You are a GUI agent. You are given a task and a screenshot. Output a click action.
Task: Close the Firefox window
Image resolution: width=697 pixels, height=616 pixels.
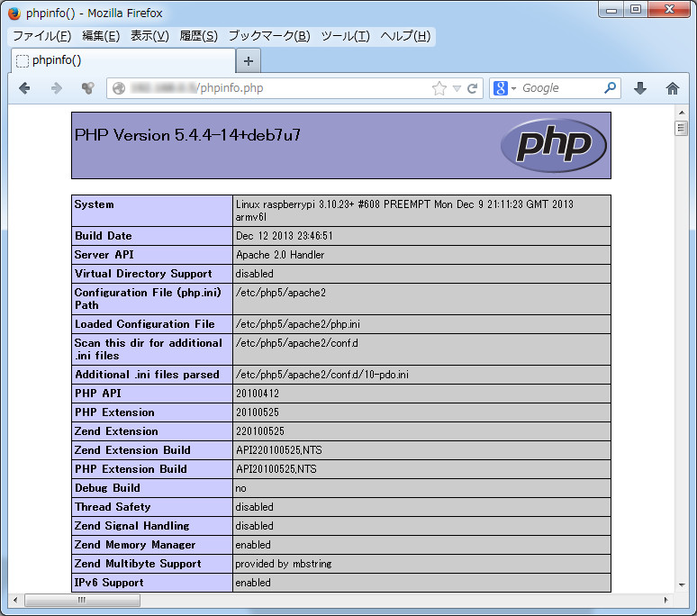click(669, 9)
